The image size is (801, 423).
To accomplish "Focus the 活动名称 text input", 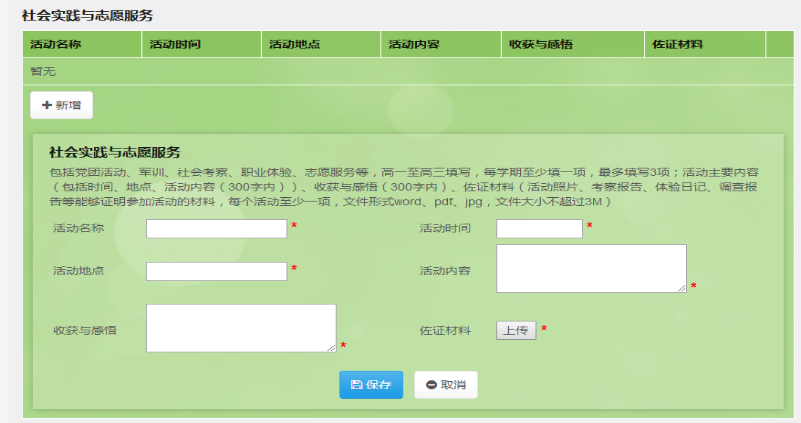I will pos(216,229).
